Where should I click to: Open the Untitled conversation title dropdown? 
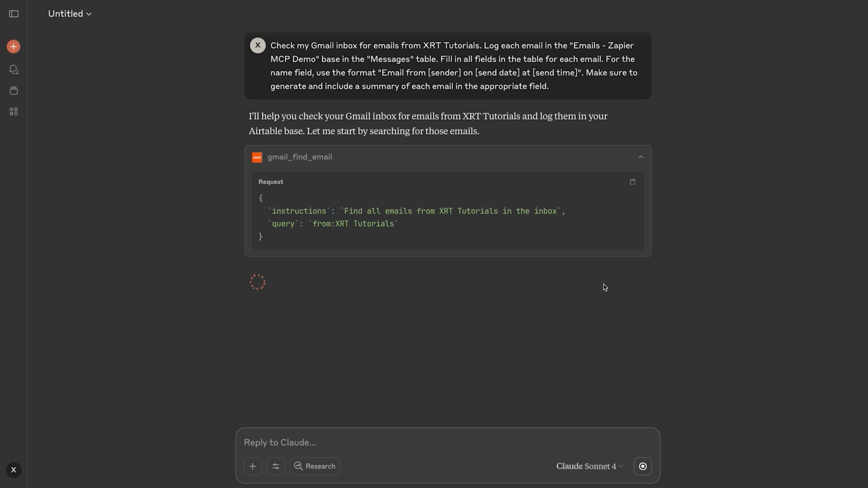(x=89, y=14)
